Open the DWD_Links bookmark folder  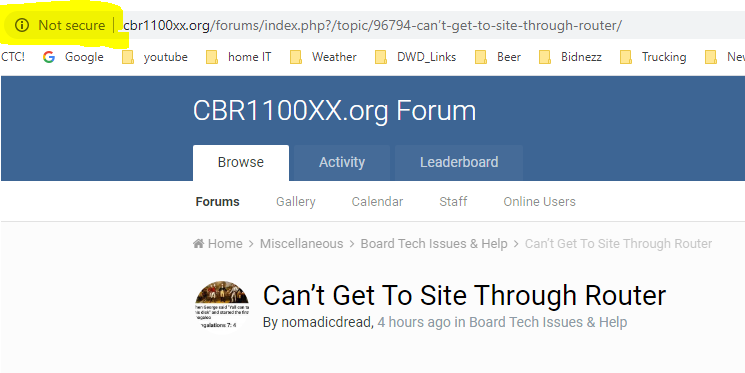tap(415, 57)
